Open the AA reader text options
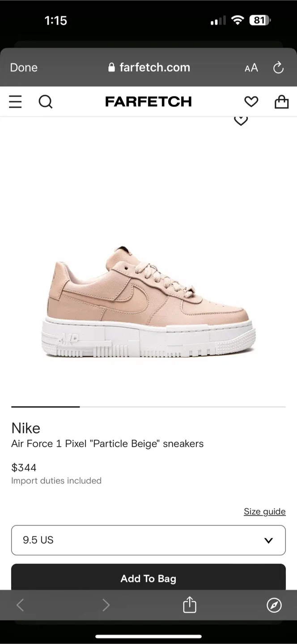The height and width of the screenshot is (644, 297). [x=251, y=68]
